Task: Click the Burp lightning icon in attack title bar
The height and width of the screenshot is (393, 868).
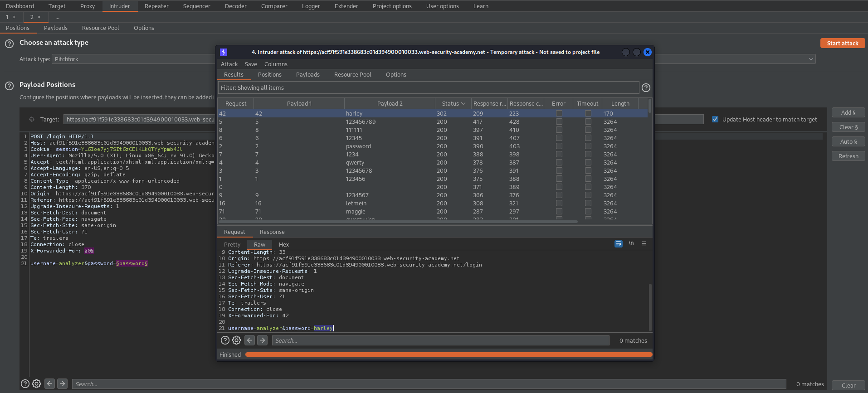Action: [x=224, y=52]
